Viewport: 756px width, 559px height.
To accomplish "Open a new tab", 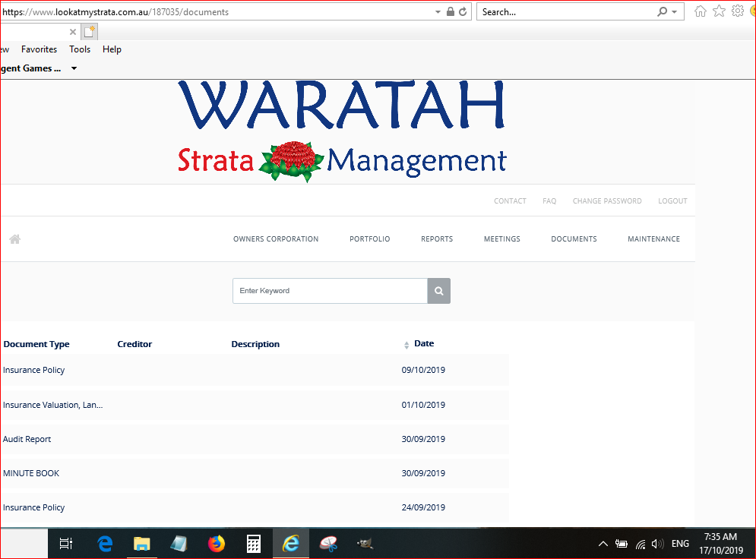I will pos(89,32).
